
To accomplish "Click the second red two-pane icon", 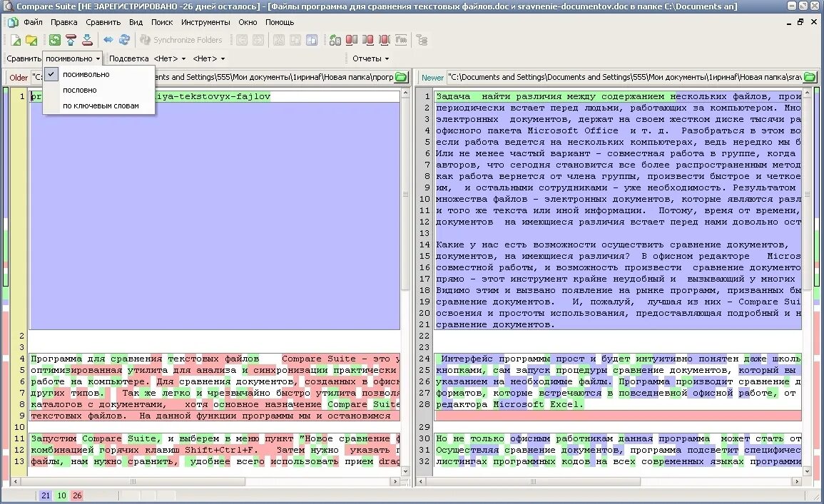I will coord(368,40).
